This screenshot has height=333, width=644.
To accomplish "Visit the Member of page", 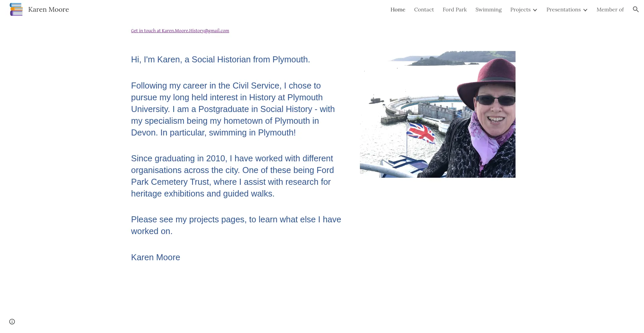I will (610, 9).
